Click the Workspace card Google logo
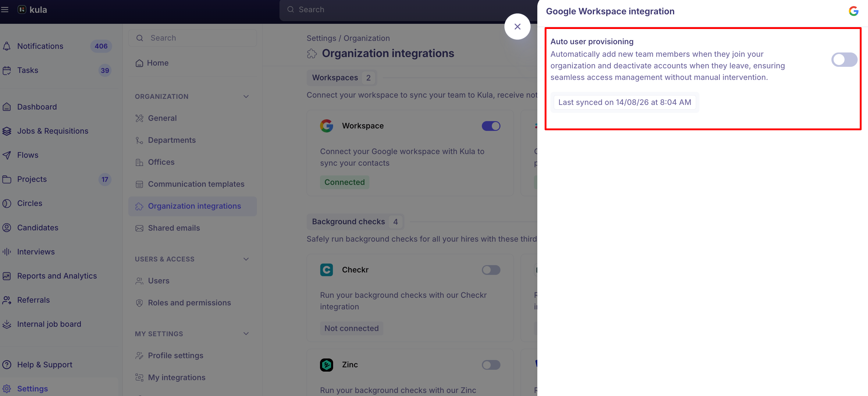868x396 pixels. (326, 126)
